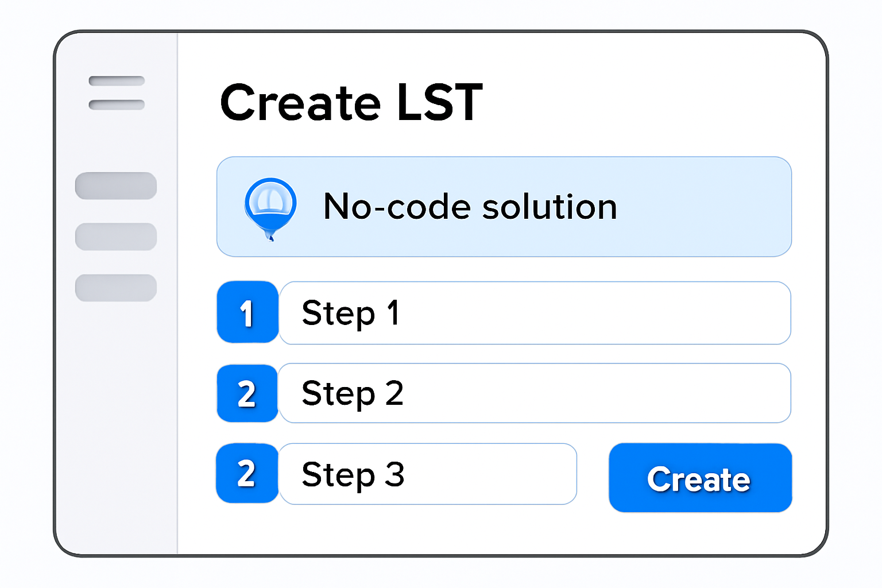Viewport: 882px width, 588px height.
Task: Click the "Step 1" text label
Action: pos(350,314)
